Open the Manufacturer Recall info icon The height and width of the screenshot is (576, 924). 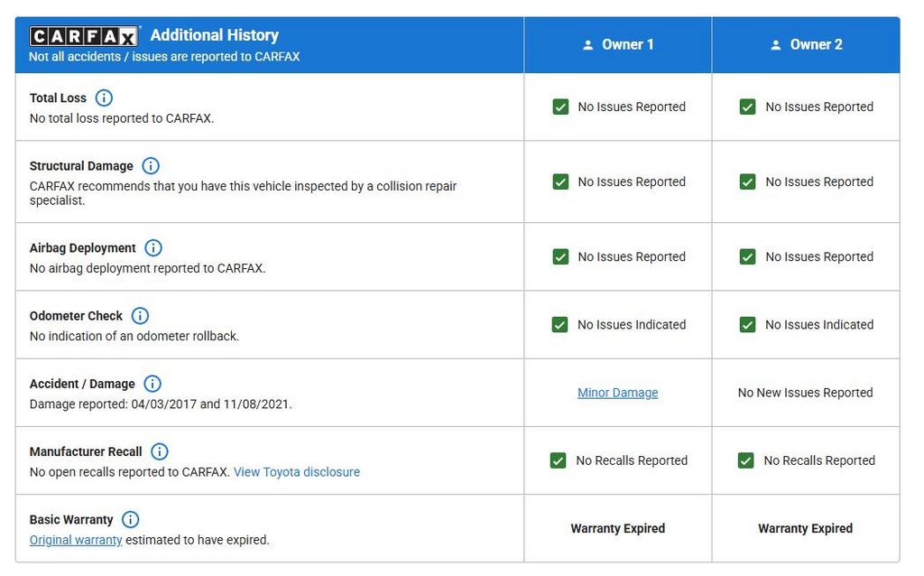pyautogui.click(x=160, y=451)
